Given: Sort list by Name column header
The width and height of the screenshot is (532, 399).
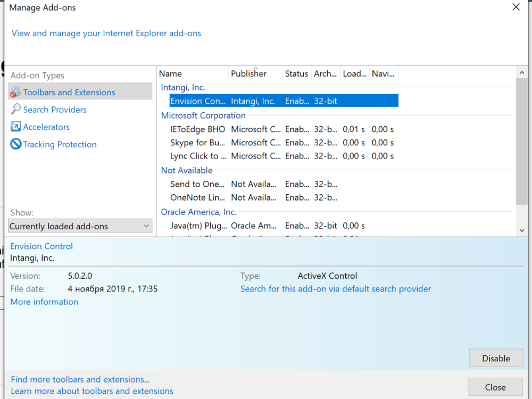Looking at the screenshot, I should click(x=170, y=74).
